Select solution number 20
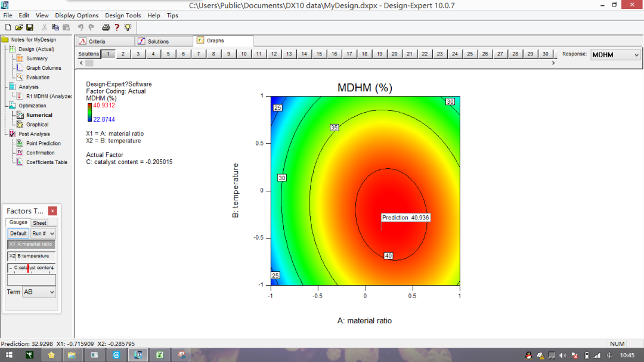 pos(394,54)
